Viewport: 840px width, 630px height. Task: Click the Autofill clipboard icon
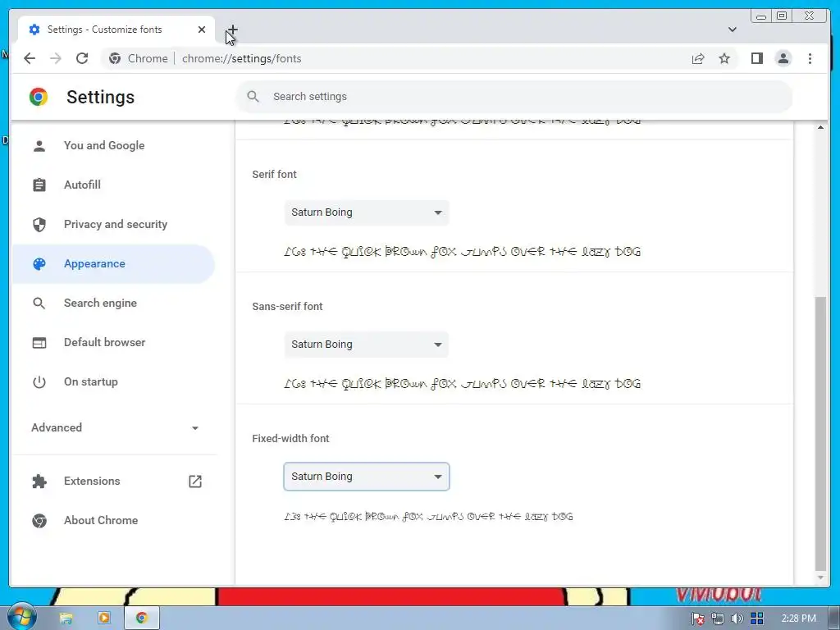(x=39, y=185)
